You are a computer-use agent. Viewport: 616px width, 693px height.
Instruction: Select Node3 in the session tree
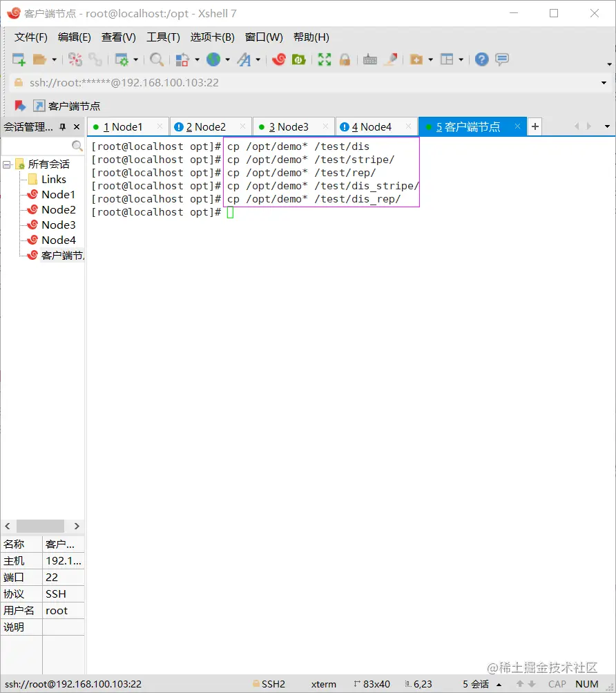(x=58, y=225)
